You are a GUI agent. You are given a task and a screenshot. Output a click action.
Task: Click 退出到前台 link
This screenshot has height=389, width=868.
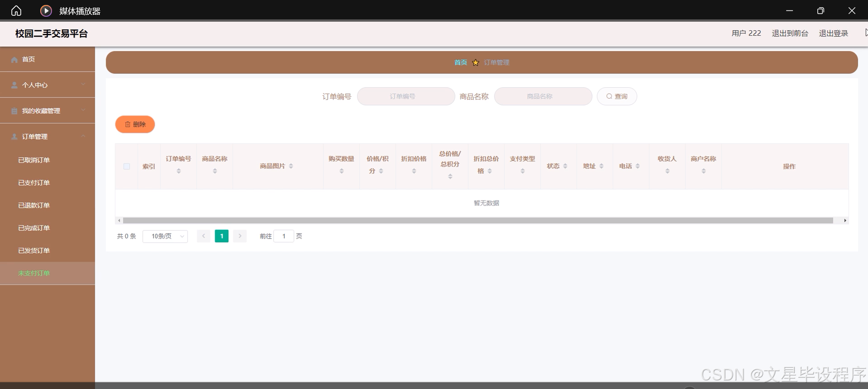pyautogui.click(x=790, y=33)
